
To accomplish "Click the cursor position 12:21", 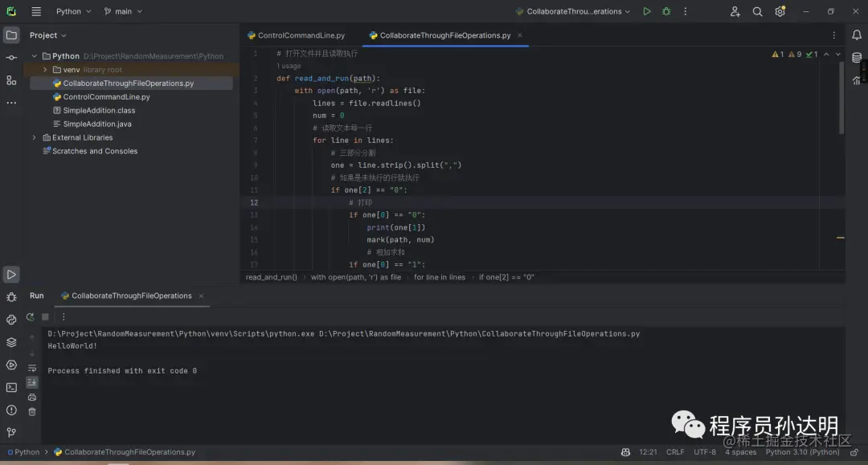I will click(x=648, y=451).
